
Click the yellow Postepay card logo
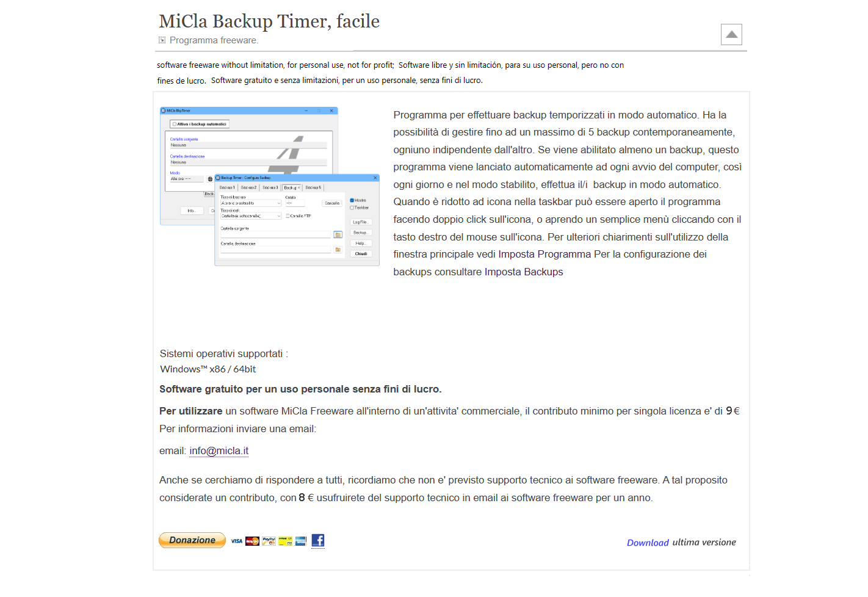pyautogui.click(x=285, y=541)
